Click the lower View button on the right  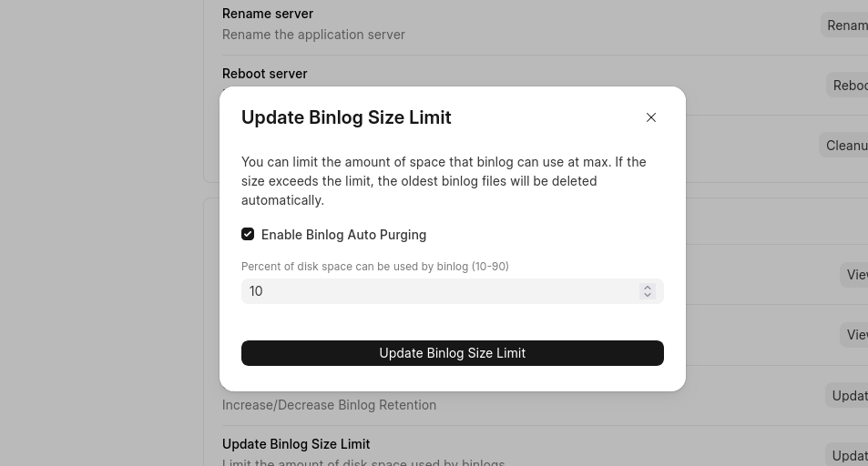click(x=856, y=335)
